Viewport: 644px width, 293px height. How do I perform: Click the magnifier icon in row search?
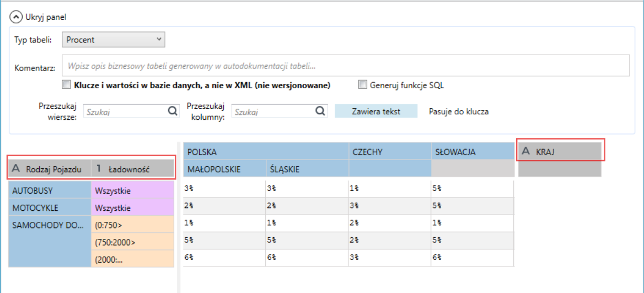click(x=173, y=111)
